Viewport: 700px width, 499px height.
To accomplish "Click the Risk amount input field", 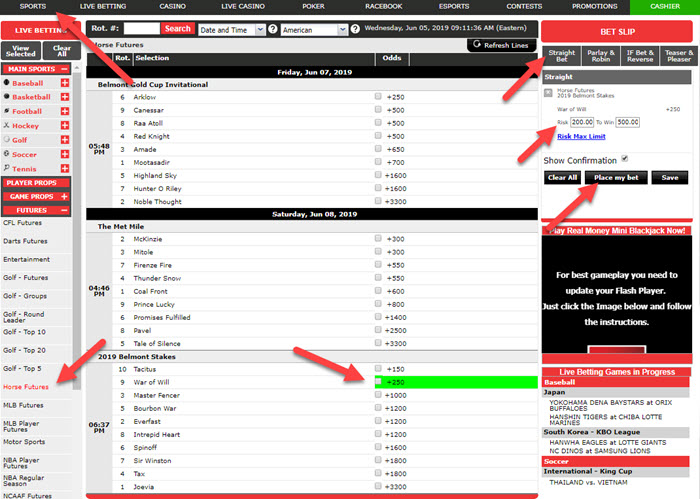I will coord(583,122).
